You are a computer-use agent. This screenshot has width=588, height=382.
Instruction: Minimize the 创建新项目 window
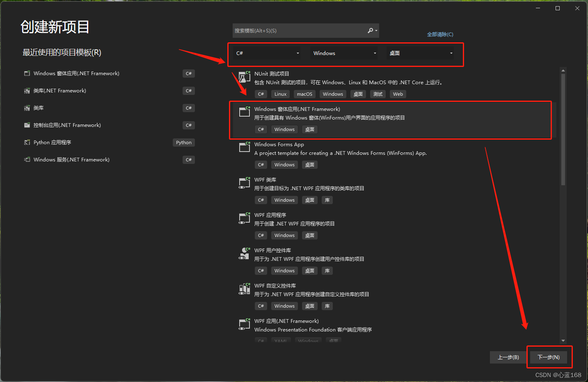coord(538,8)
